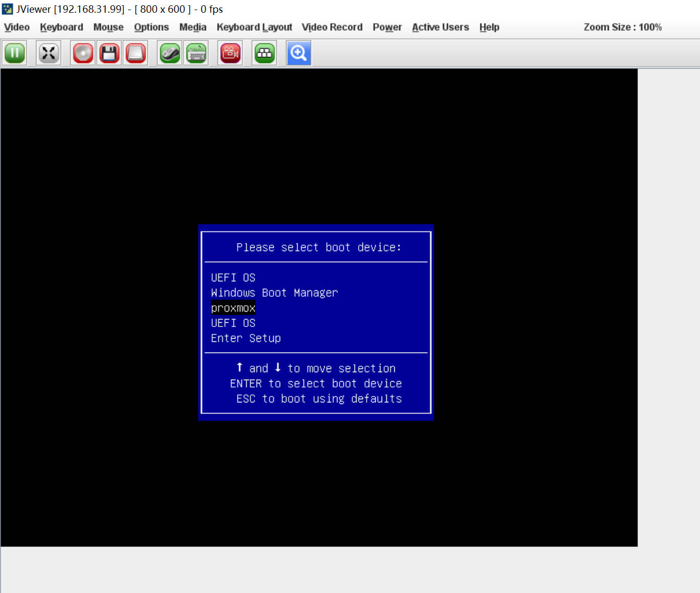Open the Media menu

tap(193, 27)
